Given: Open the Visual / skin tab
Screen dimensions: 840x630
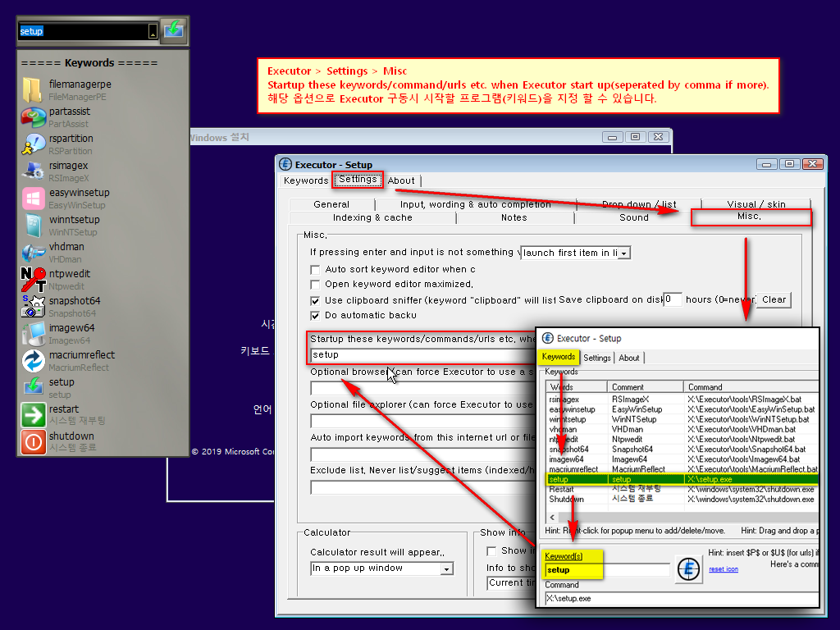Looking at the screenshot, I should (756, 204).
